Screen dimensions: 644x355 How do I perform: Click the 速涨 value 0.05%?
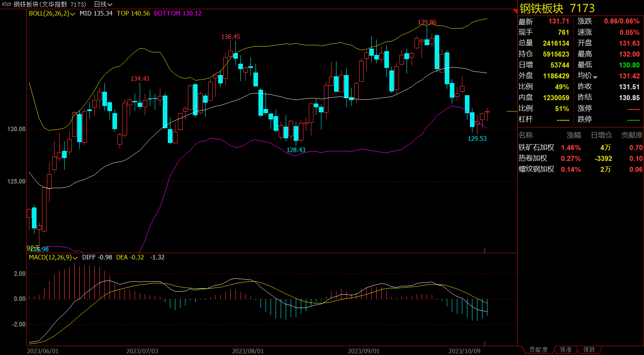point(629,32)
